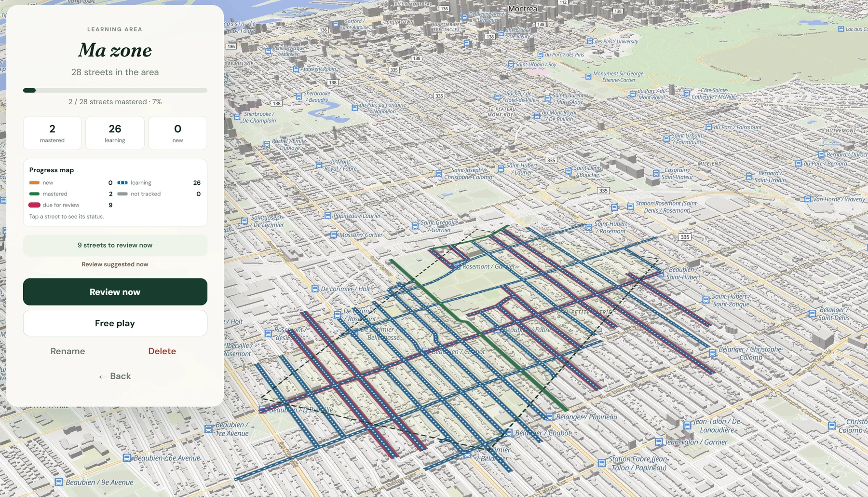Click the orange new legend swatch

point(34,183)
